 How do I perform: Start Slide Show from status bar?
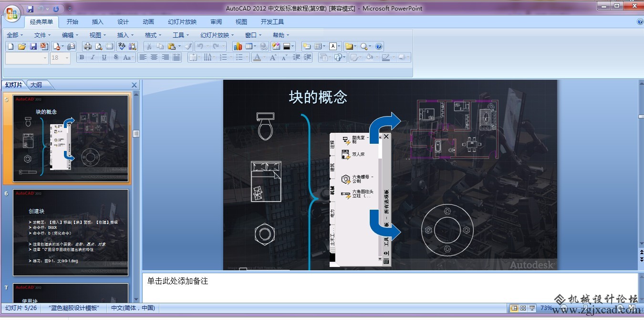(x=532, y=308)
